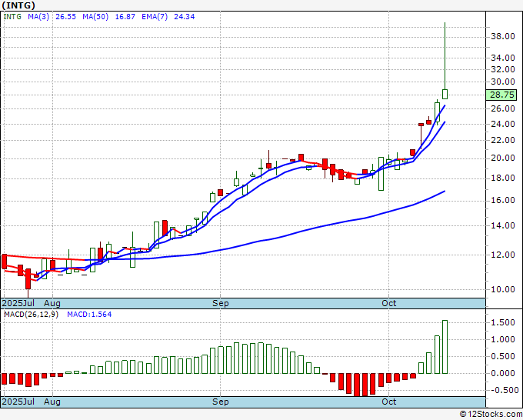Click the MA(3) indicator label
This screenshot has height=420, width=523.
(38, 17)
